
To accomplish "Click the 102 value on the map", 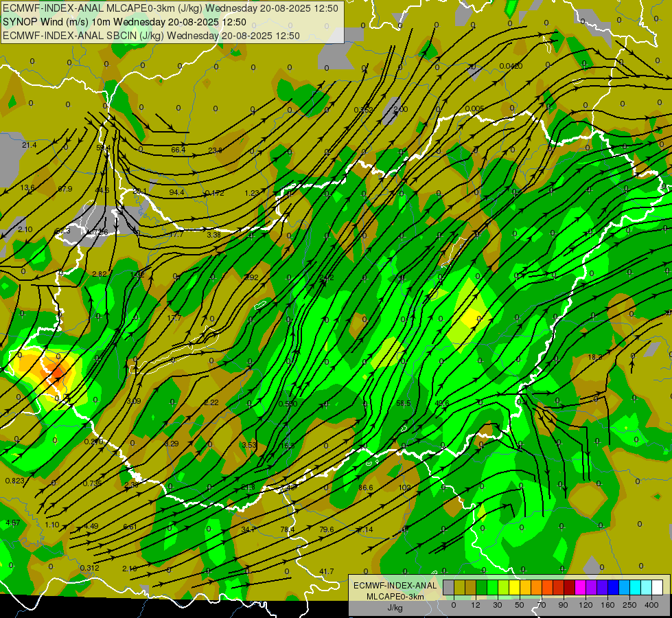I will coord(404,488).
